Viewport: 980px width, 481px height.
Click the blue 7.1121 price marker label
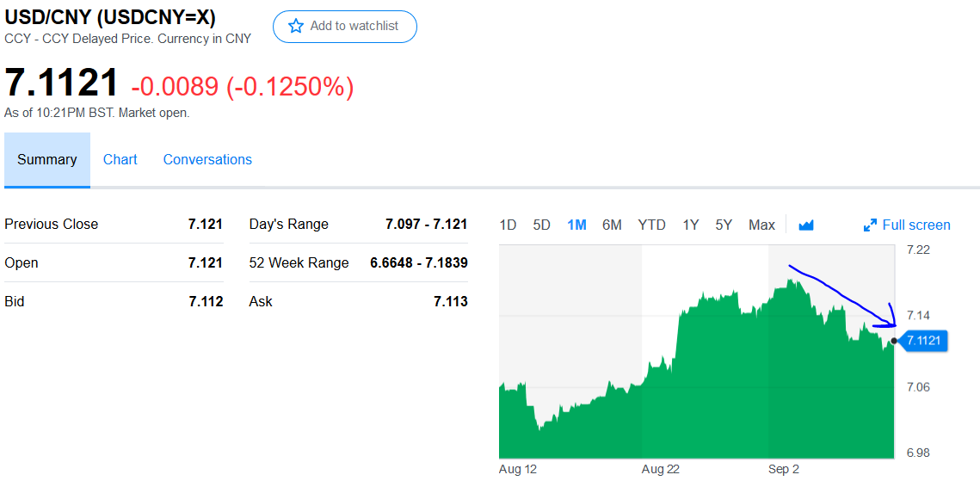coord(924,341)
